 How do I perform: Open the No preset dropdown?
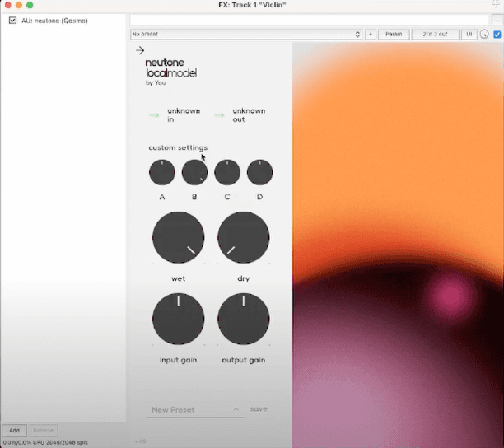coord(246,34)
